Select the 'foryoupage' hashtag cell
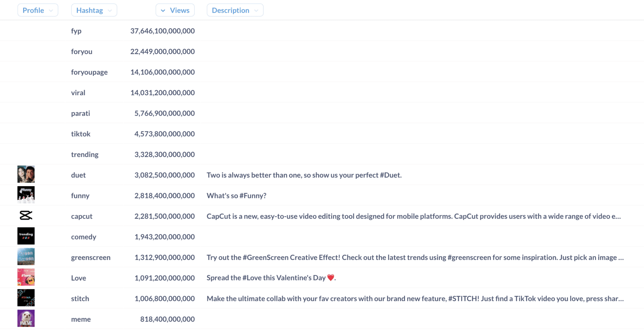This screenshot has height=330, width=644. [89, 72]
